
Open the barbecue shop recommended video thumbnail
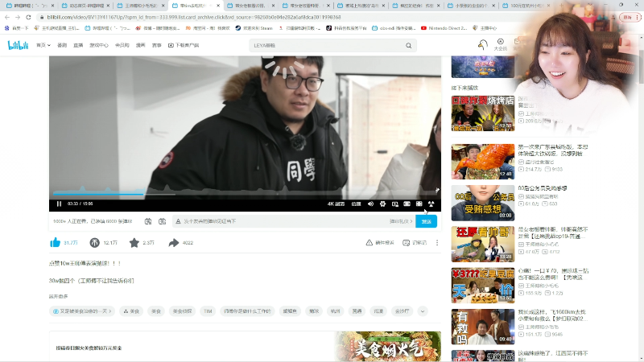[x=482, y=113]
